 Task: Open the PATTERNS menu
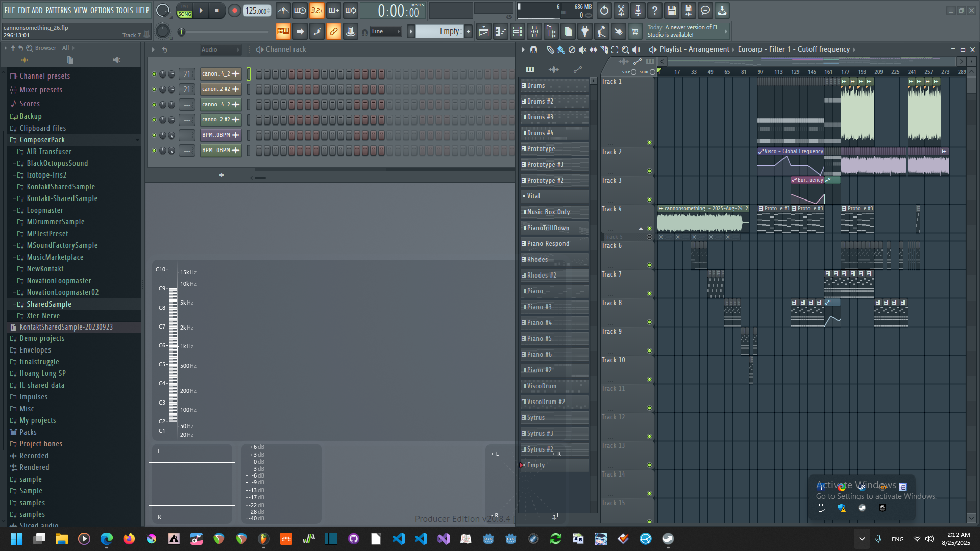pyautogui.click(x=58, y=10)
